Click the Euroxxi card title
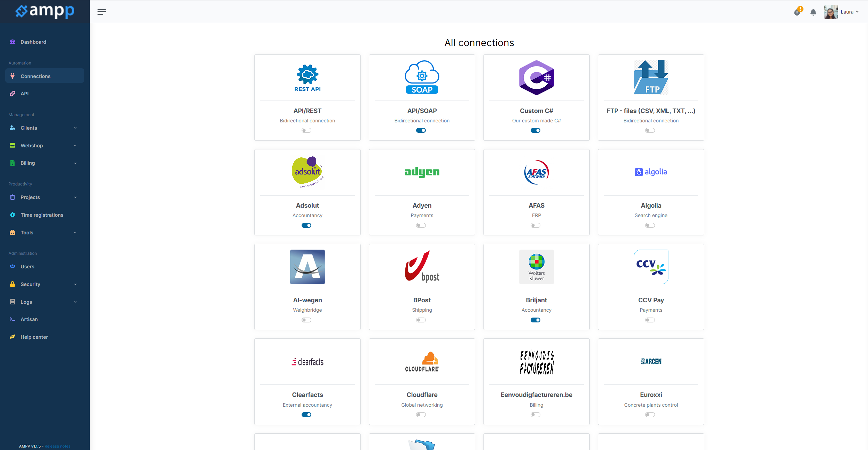 [x=651, y=395]
